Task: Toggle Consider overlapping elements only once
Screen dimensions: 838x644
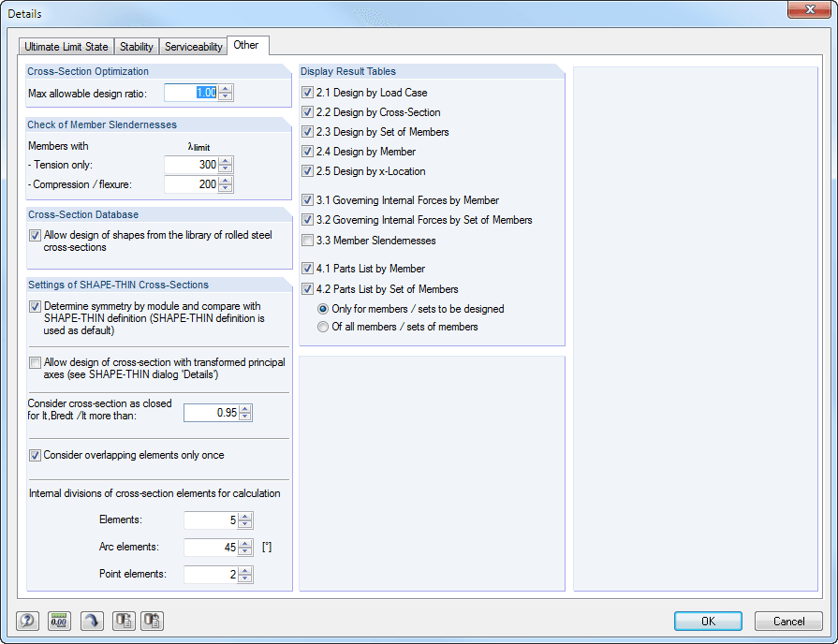Action: coord(35,455)
